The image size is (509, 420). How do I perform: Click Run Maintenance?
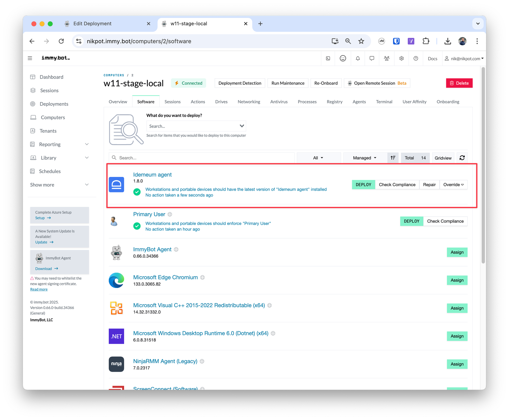[x=288, y=83]
